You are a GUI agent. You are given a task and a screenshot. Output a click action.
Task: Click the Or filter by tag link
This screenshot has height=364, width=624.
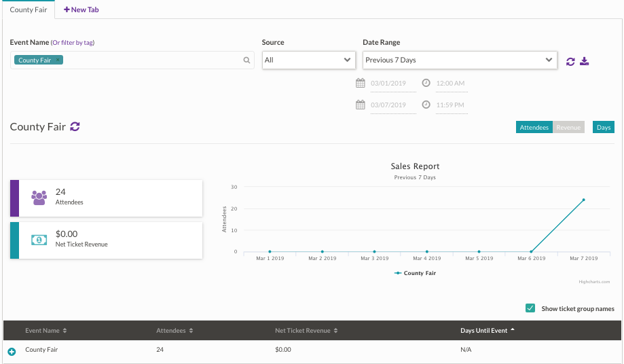[73, 43]
